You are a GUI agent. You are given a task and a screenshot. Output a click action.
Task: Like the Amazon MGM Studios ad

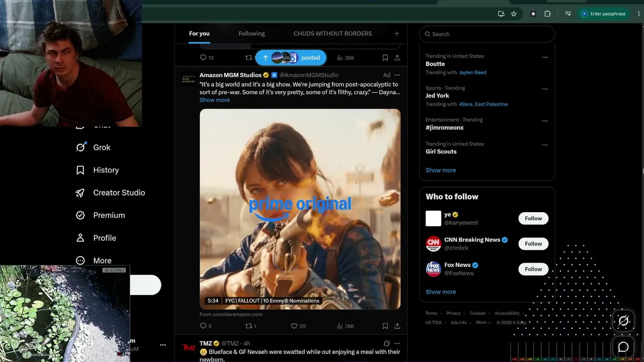click(298, 326)
